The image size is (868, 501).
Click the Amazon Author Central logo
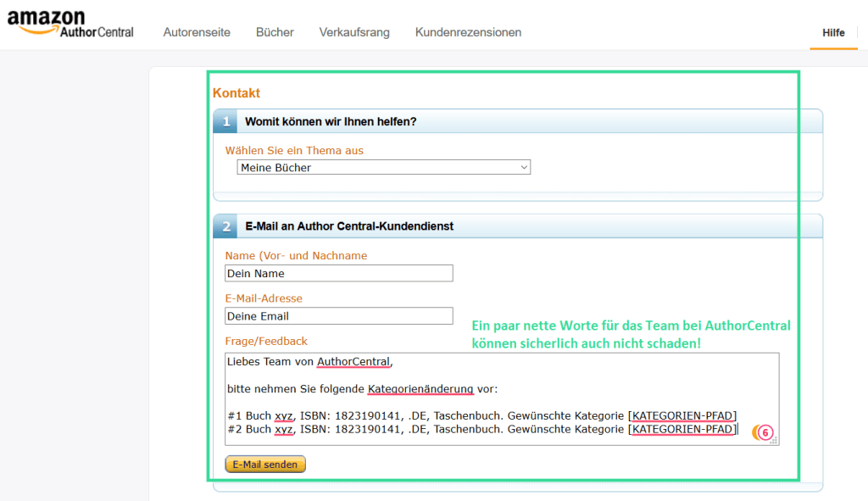tap(70, 25)
